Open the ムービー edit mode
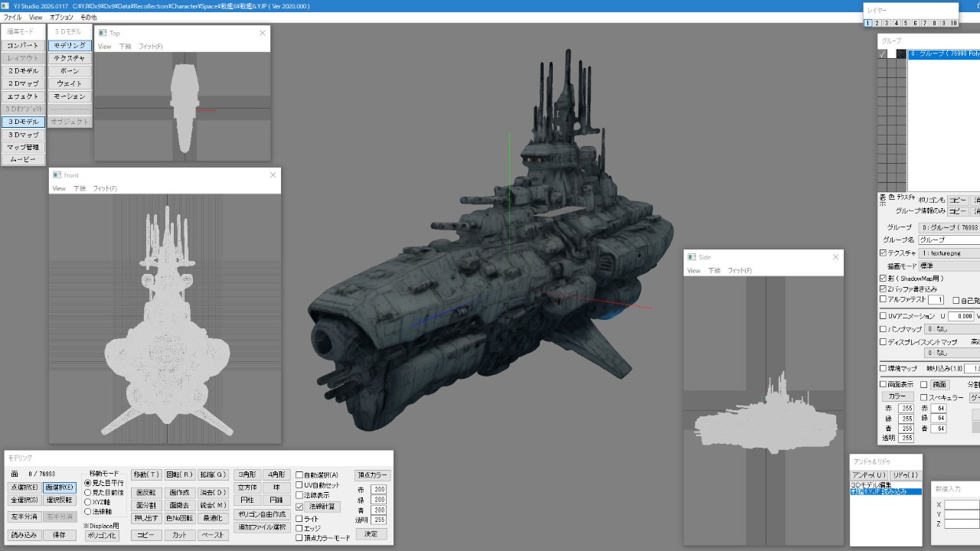The image size is (980, 551). (x=23, y=160)
